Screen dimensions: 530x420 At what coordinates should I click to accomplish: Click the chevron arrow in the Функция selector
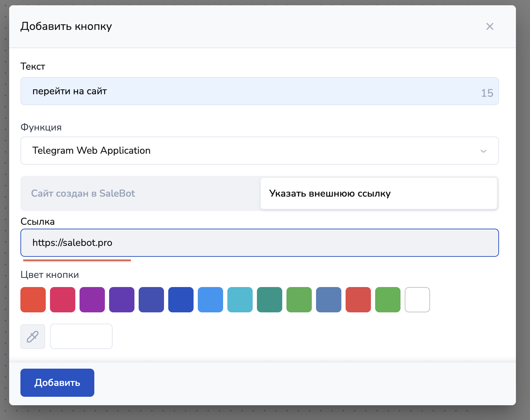point(483,151)
